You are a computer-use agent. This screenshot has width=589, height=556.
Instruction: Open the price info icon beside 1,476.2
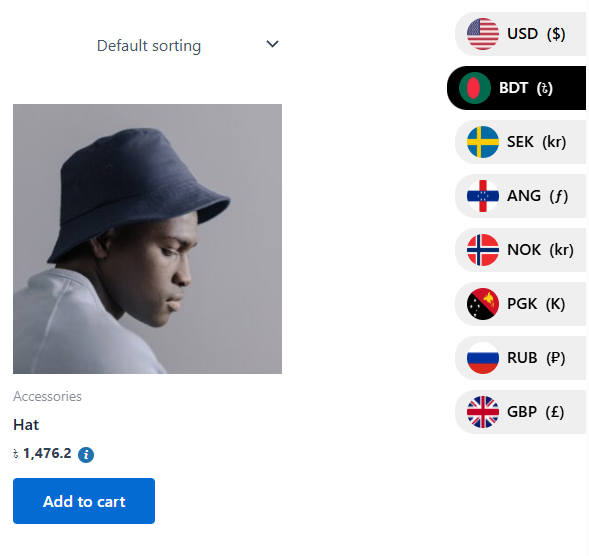(86, 455)
